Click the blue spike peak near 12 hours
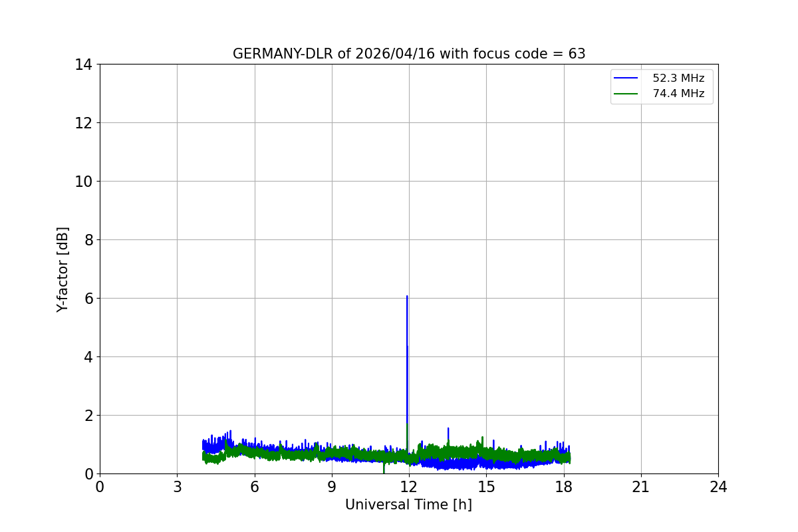This screenshot has width=798, height=532. point(407,297)
